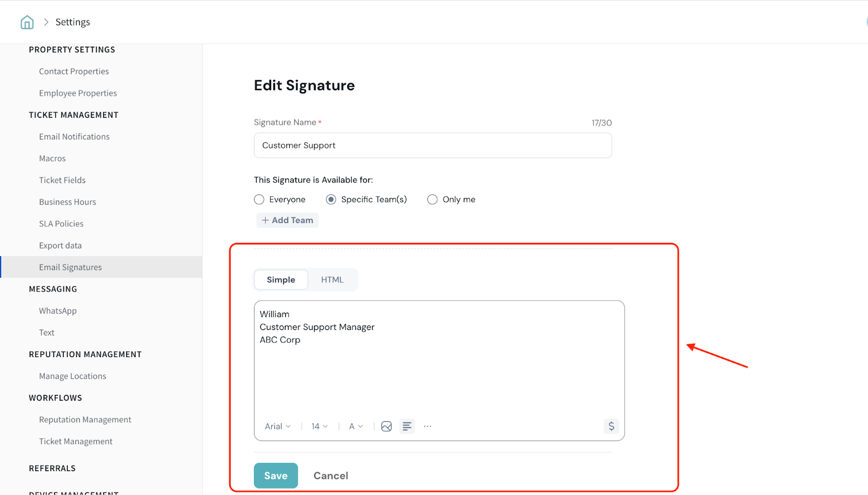Image resolution: width=868 pixels, height=495 pixels.
Task: Open WhatsApp messaging settings
Action: (58, 311)
